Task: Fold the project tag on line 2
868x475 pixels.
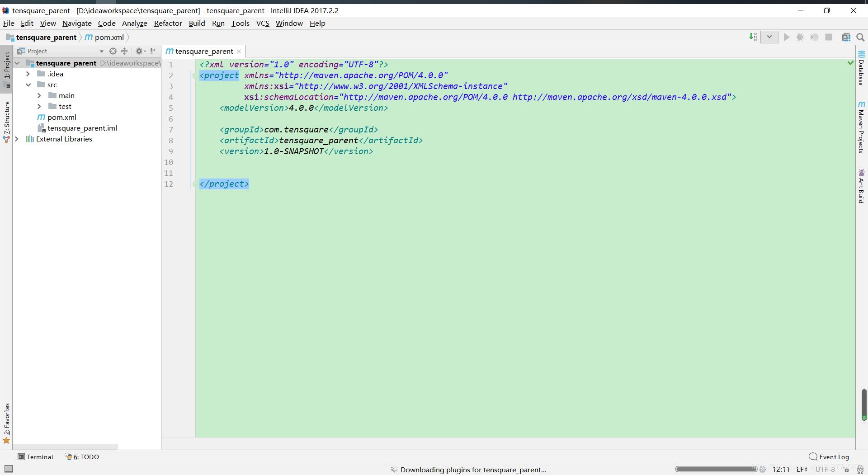Action: pos(194,75)
